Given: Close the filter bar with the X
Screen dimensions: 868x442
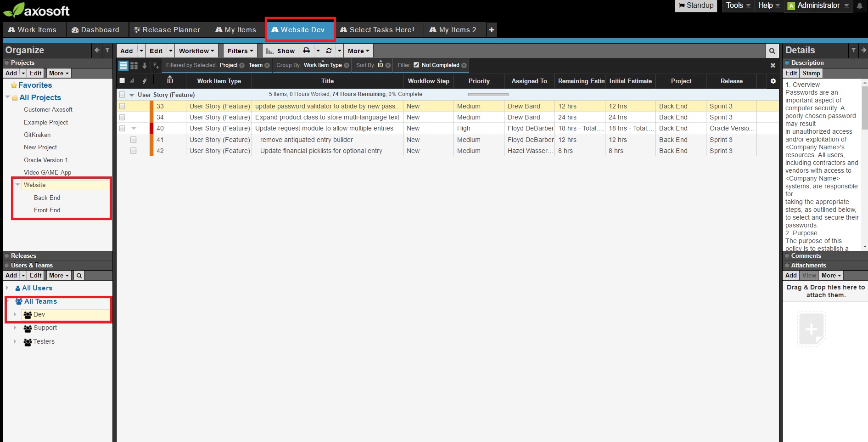Looking at the screenshot, I should 773,66.
